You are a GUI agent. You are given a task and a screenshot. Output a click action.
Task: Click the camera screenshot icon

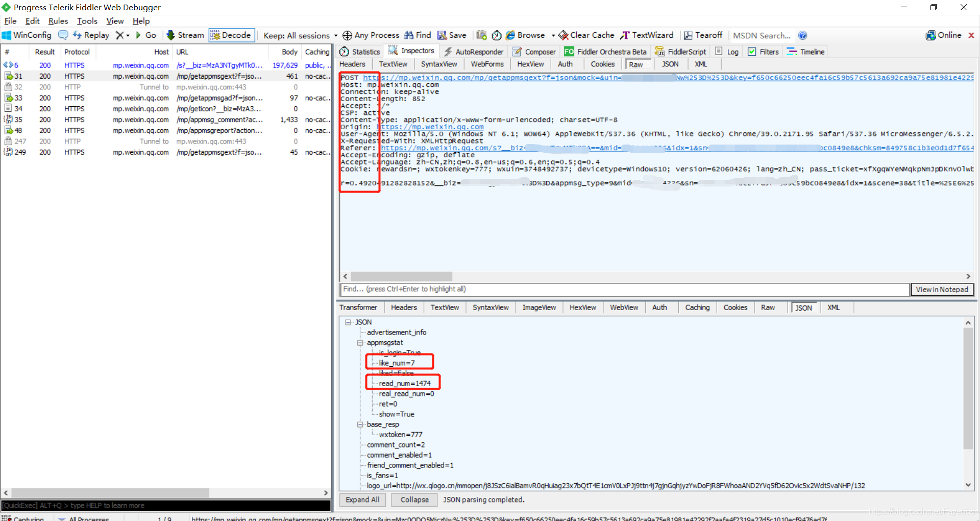(x=481, y=35)
